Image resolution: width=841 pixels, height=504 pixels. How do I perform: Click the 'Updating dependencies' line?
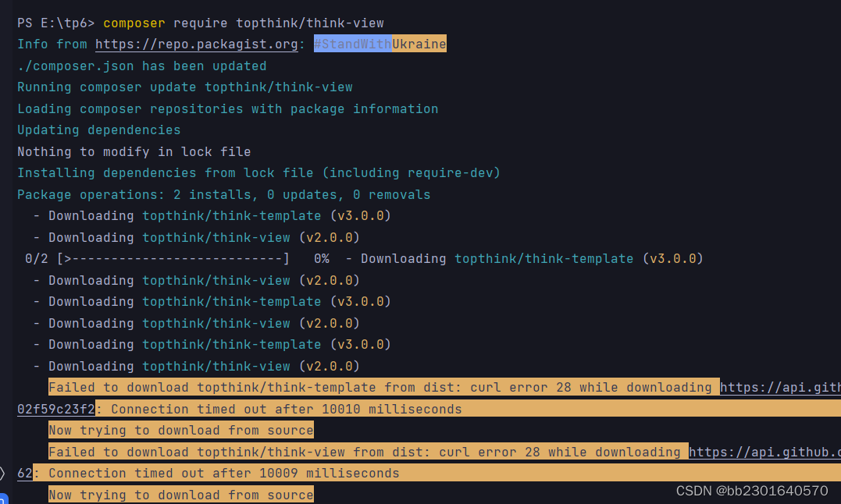98,130
